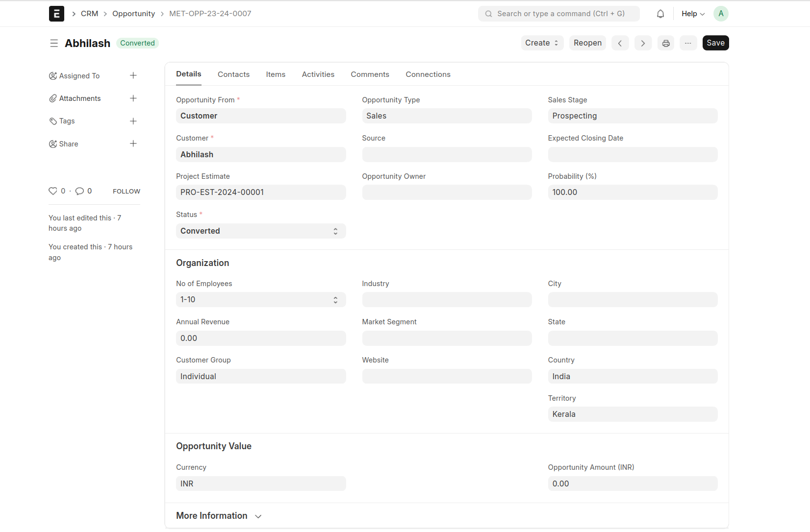The image size is (810, 532).
Task: Open the Create dropdown button
Action: coord(542,43)
